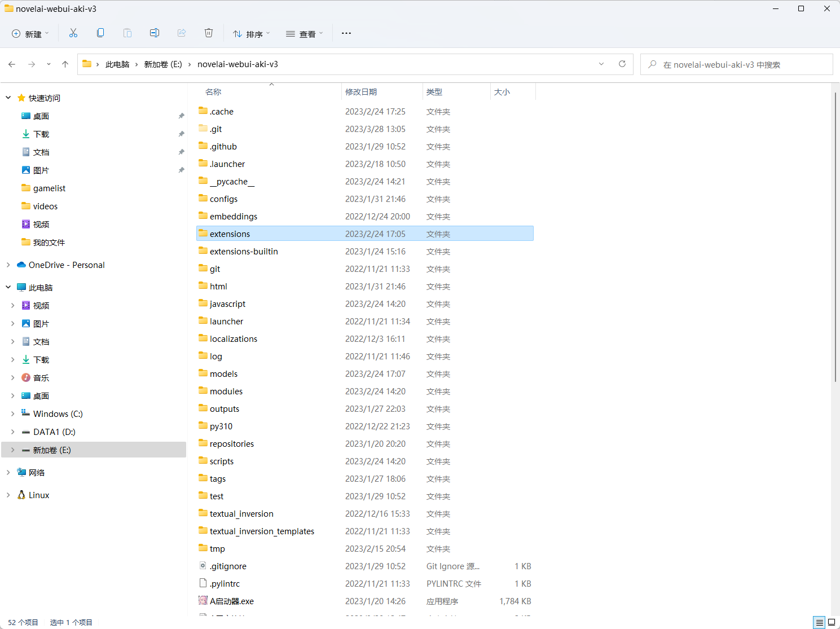Expand the Linux tree node
Screen dimensions: 840x629
pyautogui.click(x=8, y=495)
